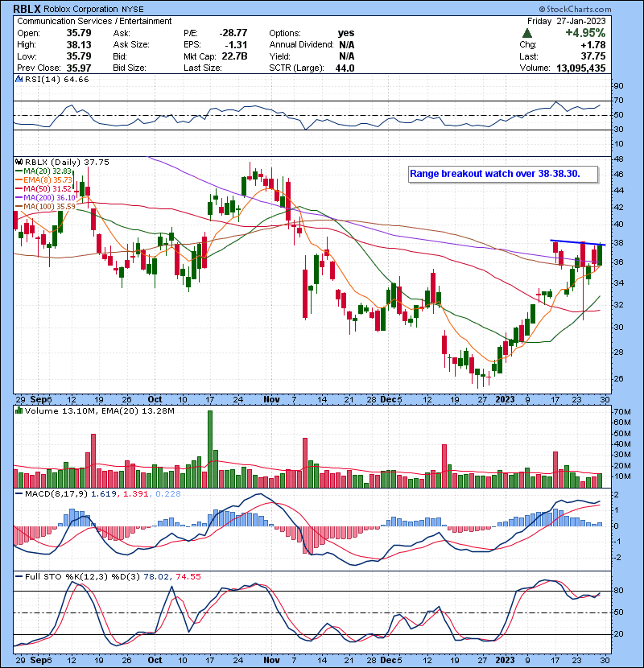This screenshot has height=668, width=644.
Task: Click the 'Range breakout watch' annotation box
Action: 505,174
